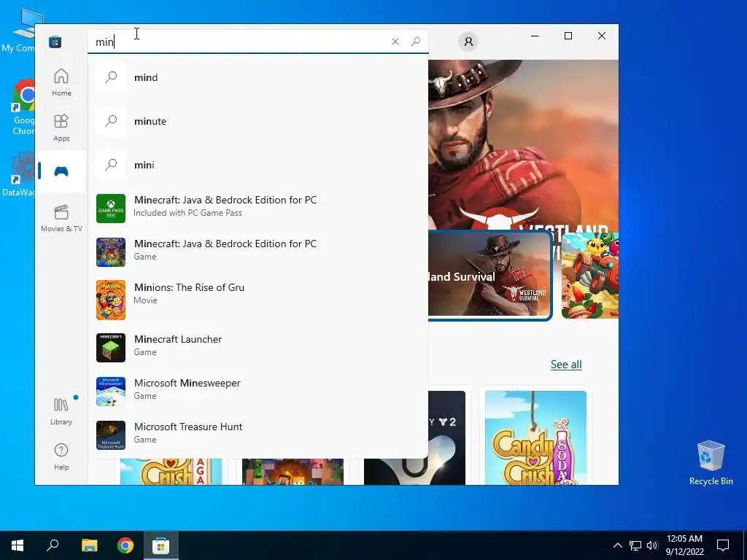Click the Microsoft Treasure Hunt icon
The width and height of the screenshot is (747, 560).
click(111, 435)
